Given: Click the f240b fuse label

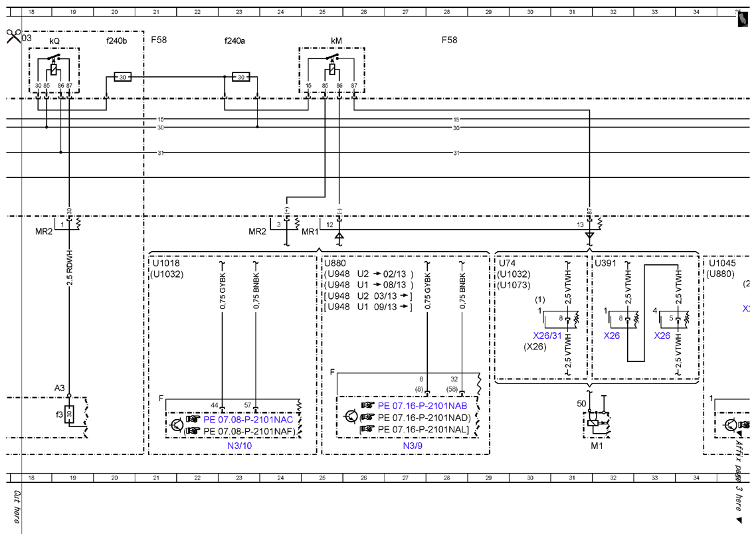Looking at the screenshot, I should [x=117, y=41].
